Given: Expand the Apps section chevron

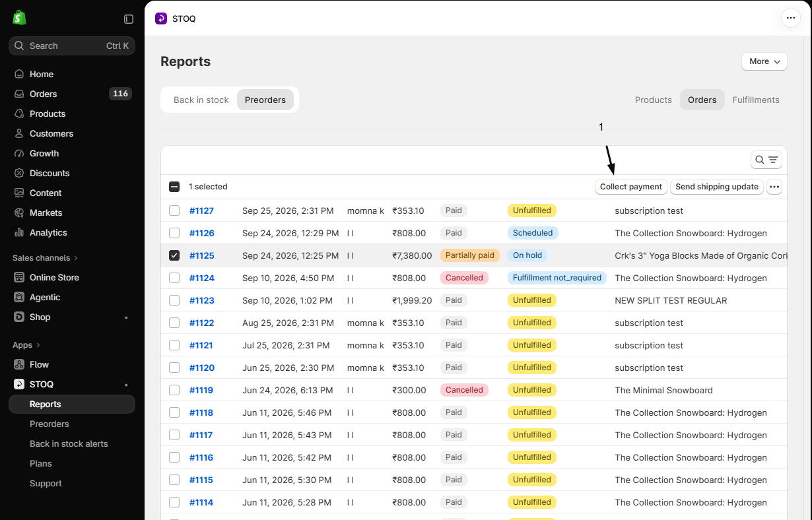Looking at the screenshot, I should point(38,345).
